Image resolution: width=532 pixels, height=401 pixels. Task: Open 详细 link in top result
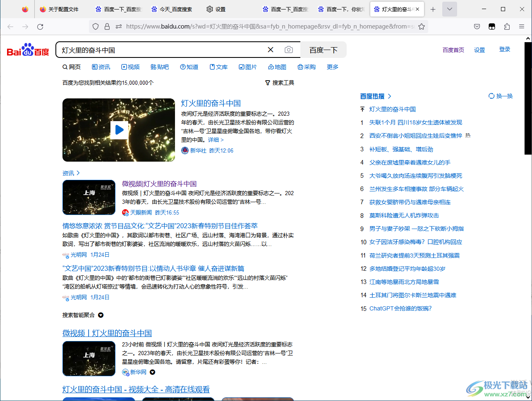click(x=216, y=140)
